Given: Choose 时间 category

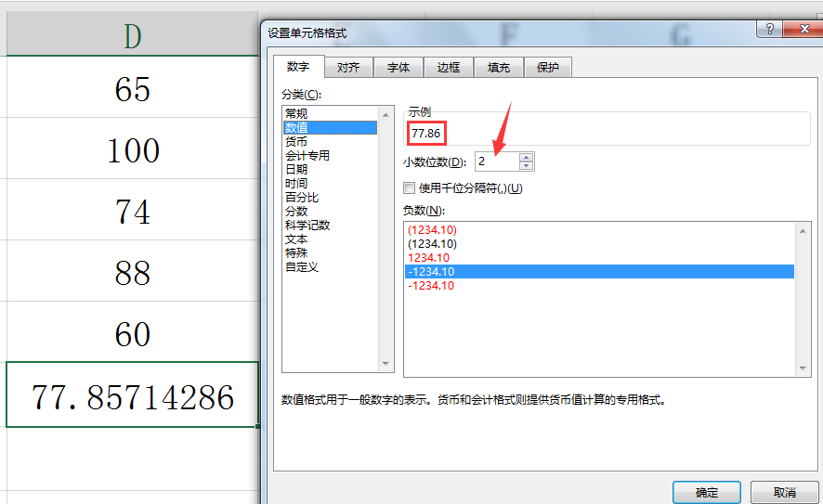Looking at the screenshot, I should tap(330, 183).
